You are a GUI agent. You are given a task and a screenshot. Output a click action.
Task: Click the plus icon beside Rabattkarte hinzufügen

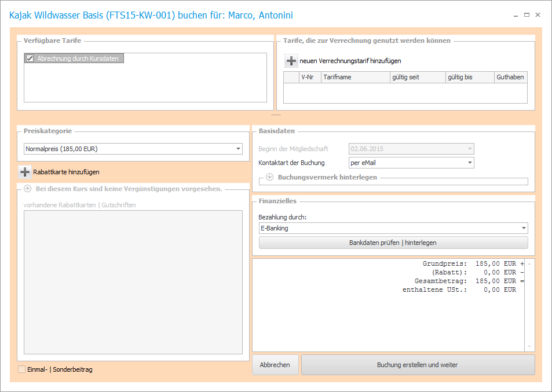click(25, 172)
